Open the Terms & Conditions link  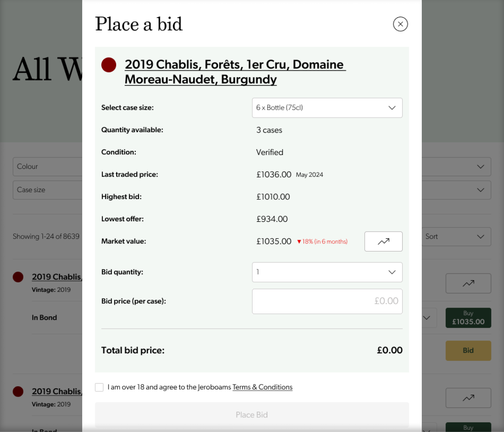coord(262,387)
